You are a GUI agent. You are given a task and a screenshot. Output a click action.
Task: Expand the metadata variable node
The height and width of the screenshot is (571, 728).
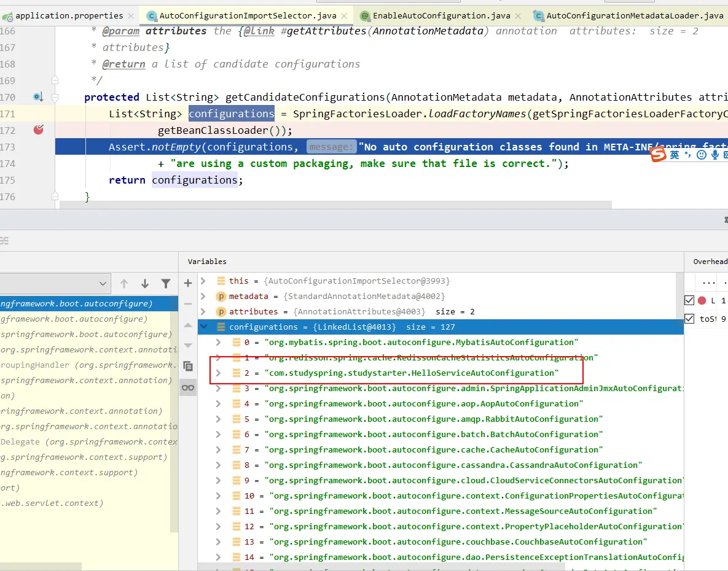pos(203,296)
